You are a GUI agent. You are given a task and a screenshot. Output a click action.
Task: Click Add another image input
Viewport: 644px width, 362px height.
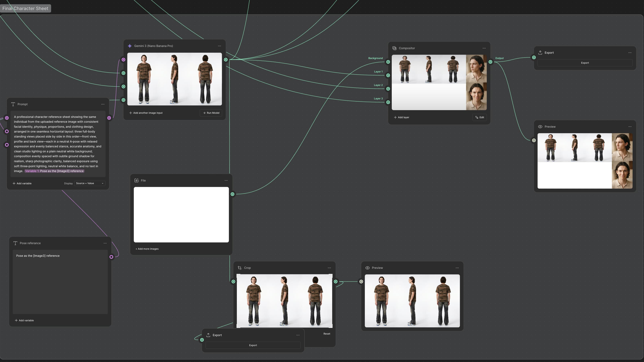146,113
